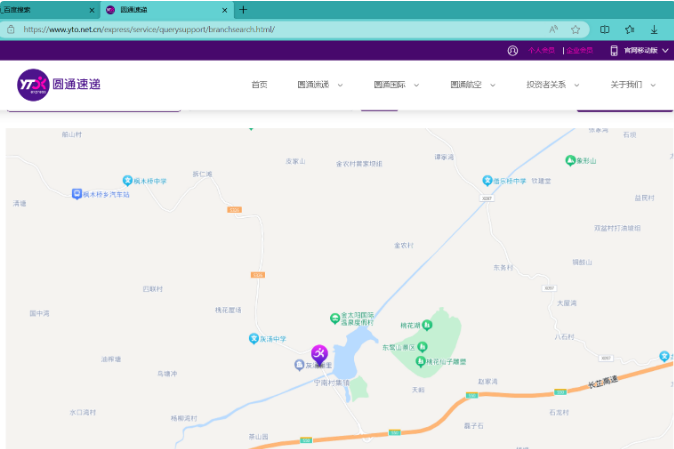Click the 大屋湾 place label
The image size is (674, 449).
[x=567, y=303]
